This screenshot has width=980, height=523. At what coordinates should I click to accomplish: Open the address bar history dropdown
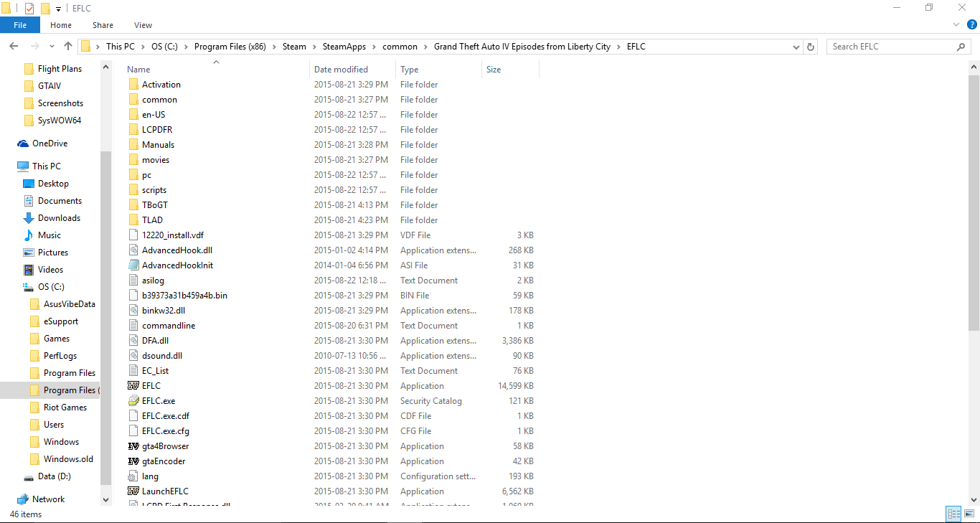pyautogui.click(x=796, y=47)
